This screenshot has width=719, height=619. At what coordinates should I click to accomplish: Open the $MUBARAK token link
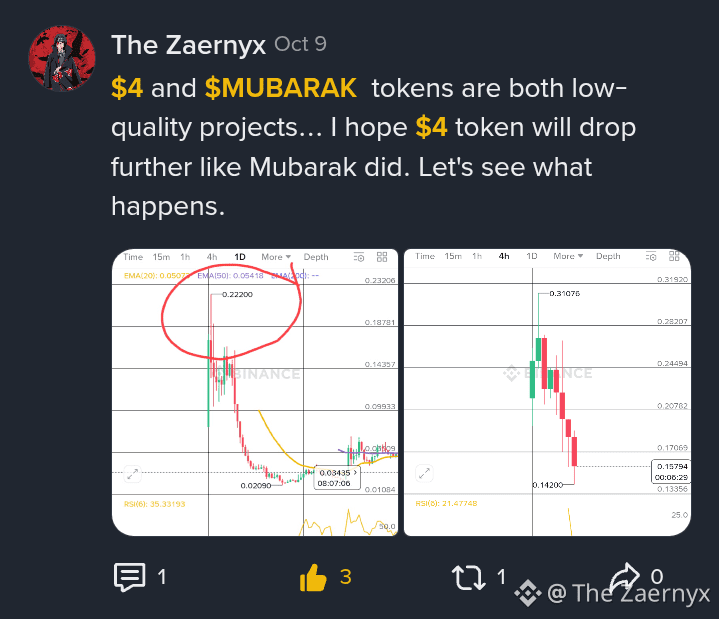pyautogui.click(x=281, y=88)
